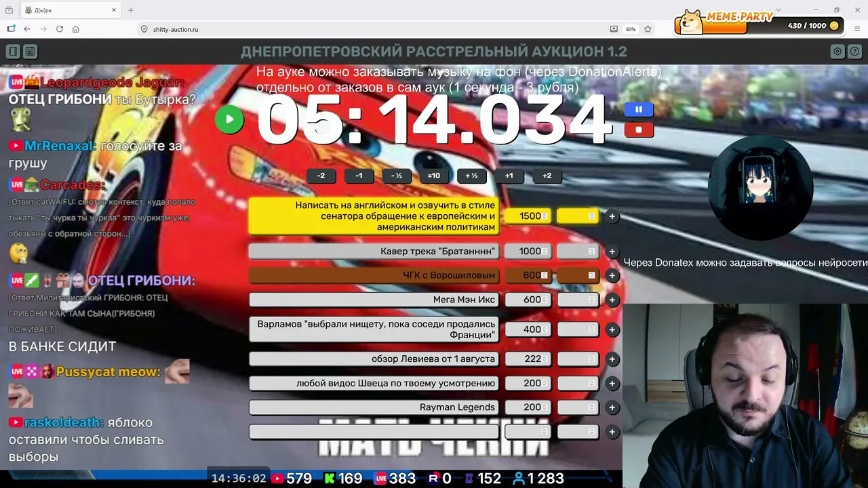Image resolution: width=868 pixels, height=488 pixels.
Task: Go back with the browser back arrow
Action: 27,29
